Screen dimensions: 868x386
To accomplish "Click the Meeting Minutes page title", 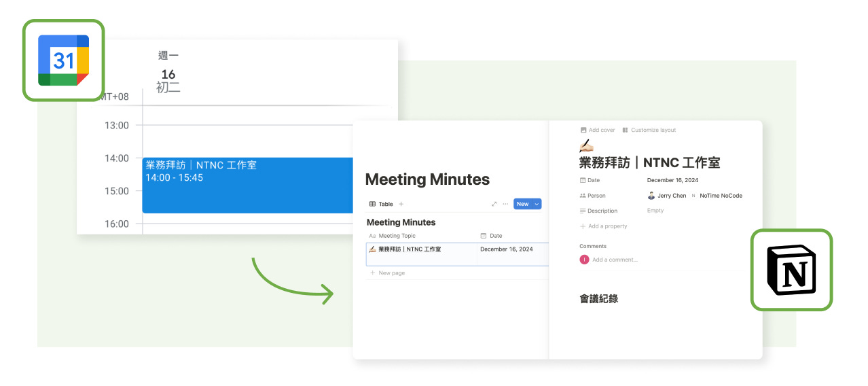I will click(427, 179).
